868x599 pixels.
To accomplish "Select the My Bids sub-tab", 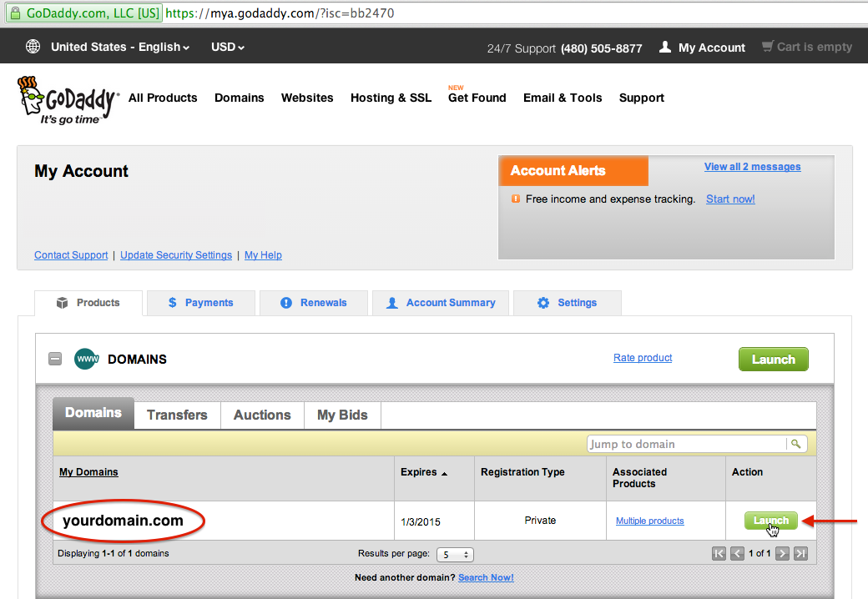I will coord(343,415).
